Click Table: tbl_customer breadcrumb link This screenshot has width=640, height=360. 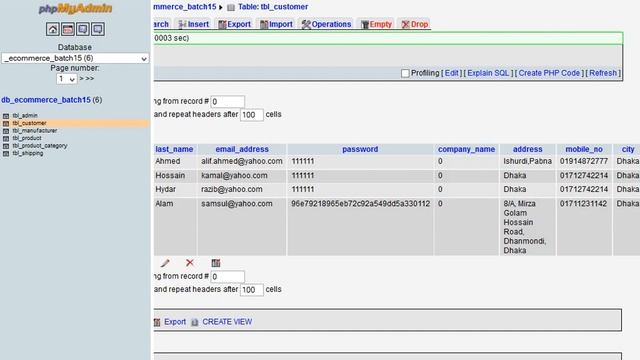[x=273, y=7]
